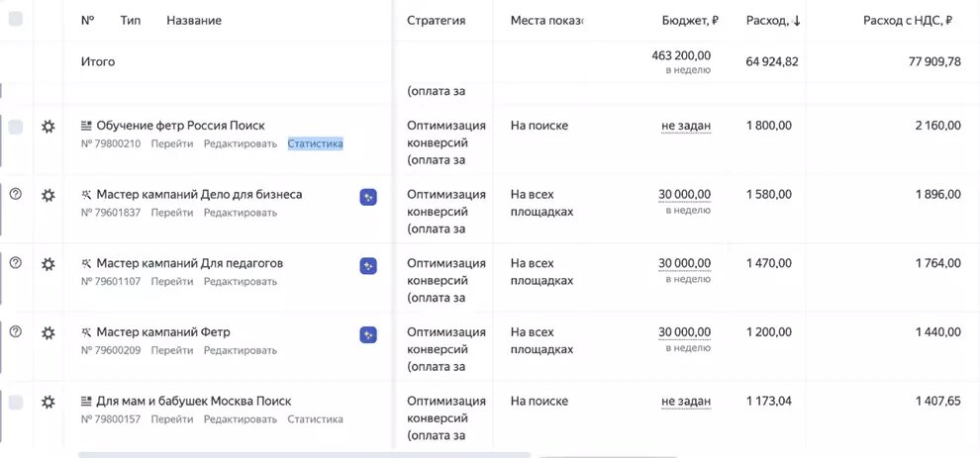Click blue sparkle badge on Мастер кампаний Фетр
This screenshot has width=980, height=458.
[368, 335]
